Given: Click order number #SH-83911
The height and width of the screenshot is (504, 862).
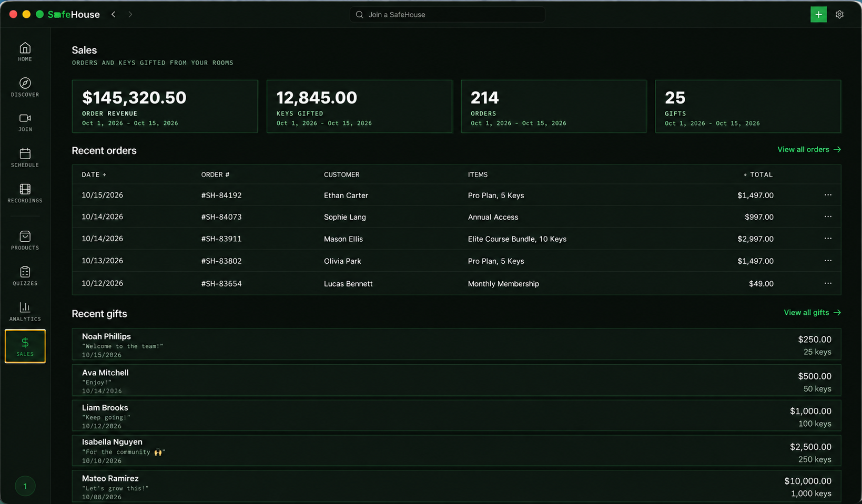Looking at the screenshot, I should pos(221,239).
